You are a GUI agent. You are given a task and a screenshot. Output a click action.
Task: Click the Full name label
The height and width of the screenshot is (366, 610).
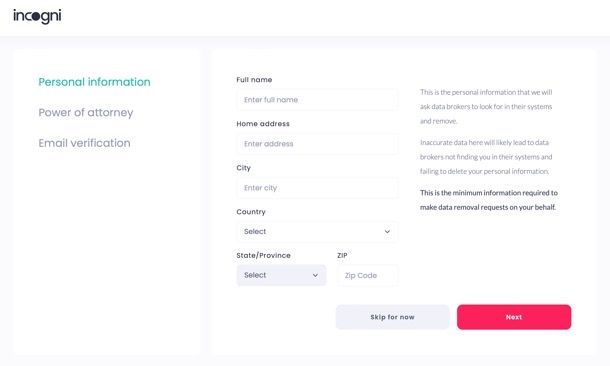pyautogui.click(x=254, y=80)
